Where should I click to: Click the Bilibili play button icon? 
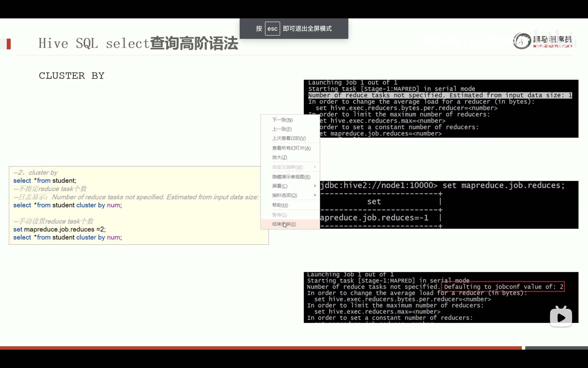click(561, 316)
